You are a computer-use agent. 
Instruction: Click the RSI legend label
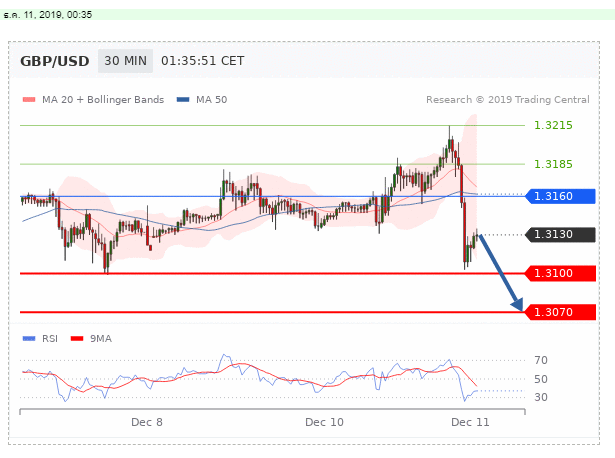pos(50,338)
